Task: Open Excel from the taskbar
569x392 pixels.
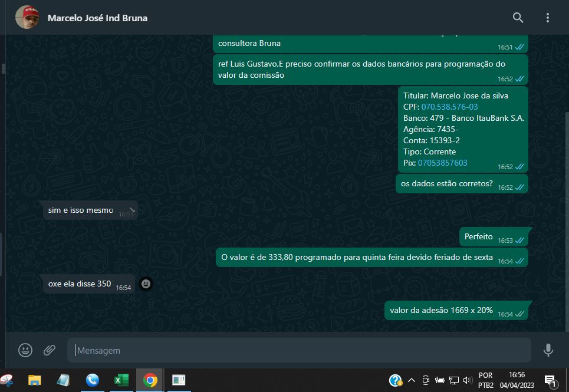Action: (121, 380)
